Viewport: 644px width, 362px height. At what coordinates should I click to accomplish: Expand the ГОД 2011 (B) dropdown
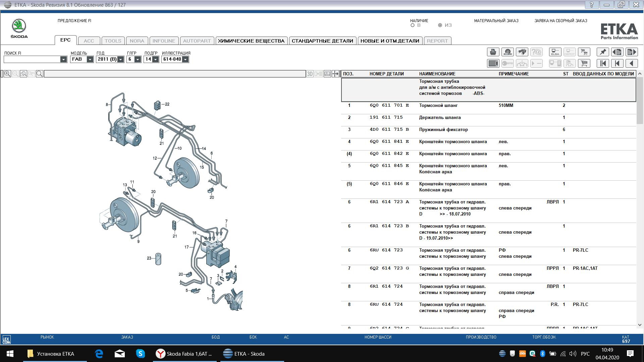click(x=120, y=59)
